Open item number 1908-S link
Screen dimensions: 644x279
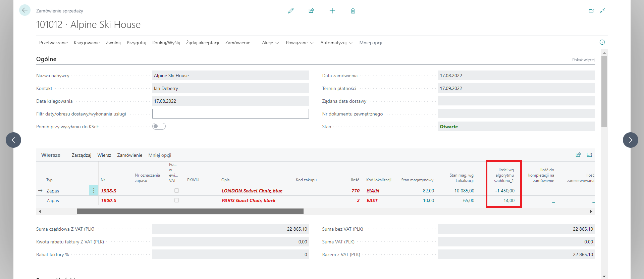tap(109, 191)
